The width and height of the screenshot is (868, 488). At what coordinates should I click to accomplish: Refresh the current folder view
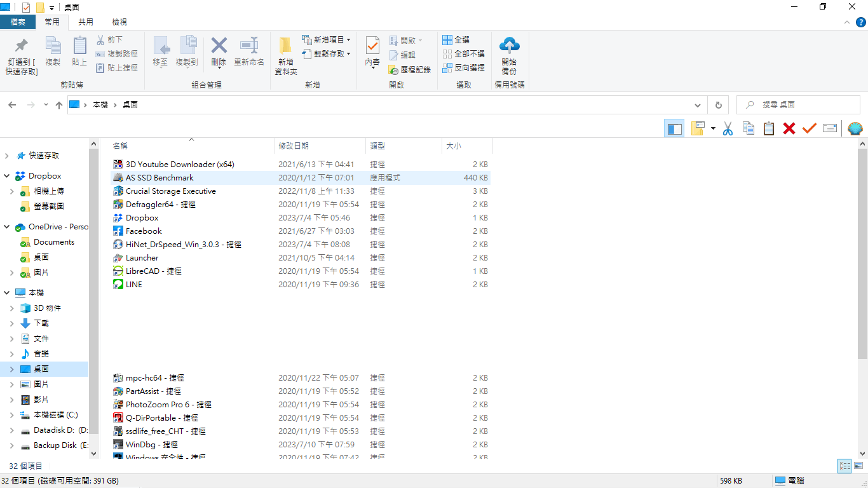pos(718,105)
